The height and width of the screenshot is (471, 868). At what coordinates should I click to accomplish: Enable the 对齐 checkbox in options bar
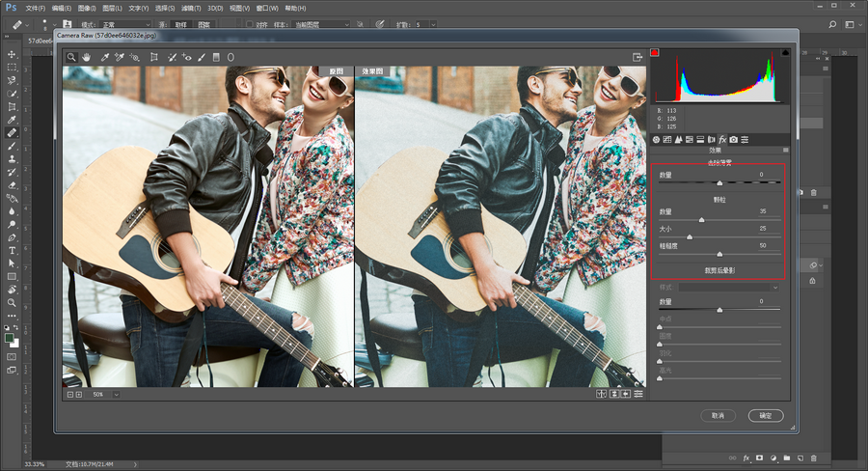click(x=249, y=24)
